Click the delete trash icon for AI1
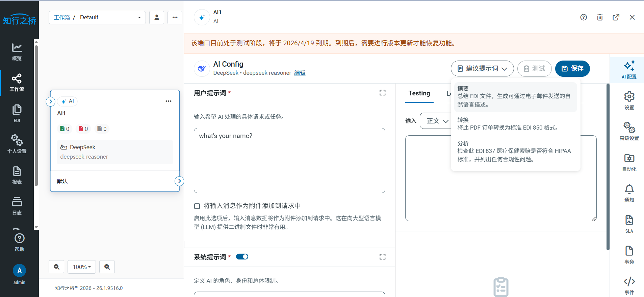This screenshot has height=297, width=644. click(600, 17)
